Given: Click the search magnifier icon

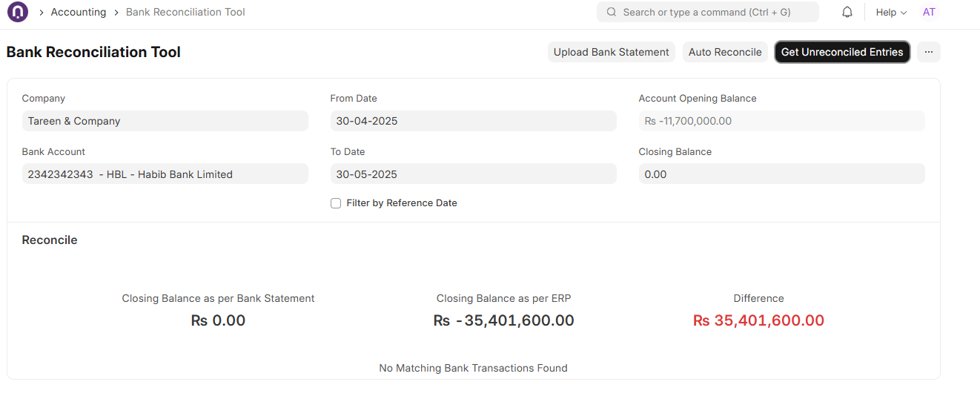Looking at the screenshot, I should click(612, 12).
